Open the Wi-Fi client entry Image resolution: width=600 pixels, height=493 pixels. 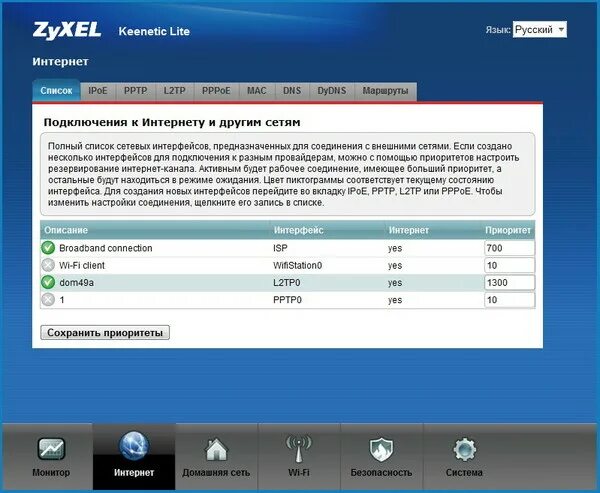[82, 265]
